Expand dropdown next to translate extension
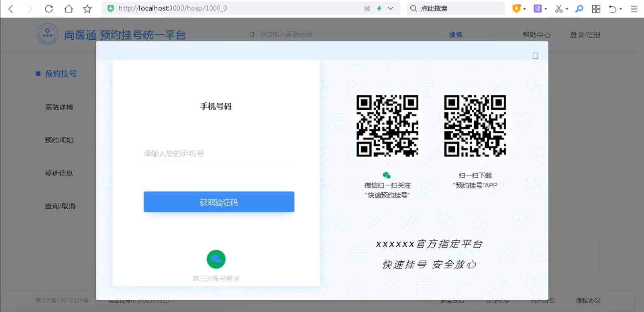The width and height of the screenshot is (644, 312). (x=546, y=9)
